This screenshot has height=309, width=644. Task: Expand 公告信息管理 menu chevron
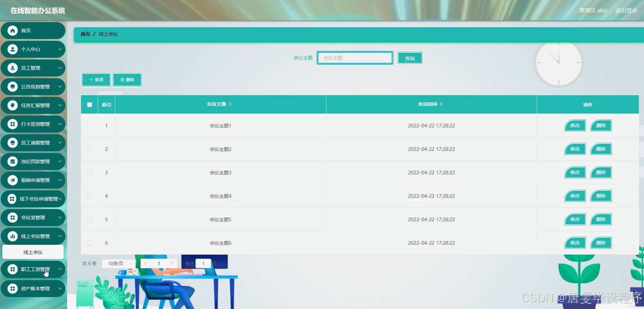click(x=60, y=87)
